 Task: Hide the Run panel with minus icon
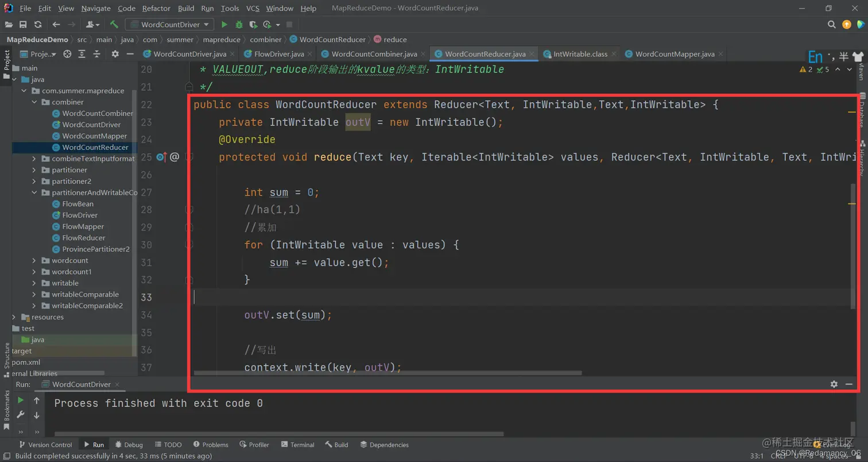pos(849,384)
